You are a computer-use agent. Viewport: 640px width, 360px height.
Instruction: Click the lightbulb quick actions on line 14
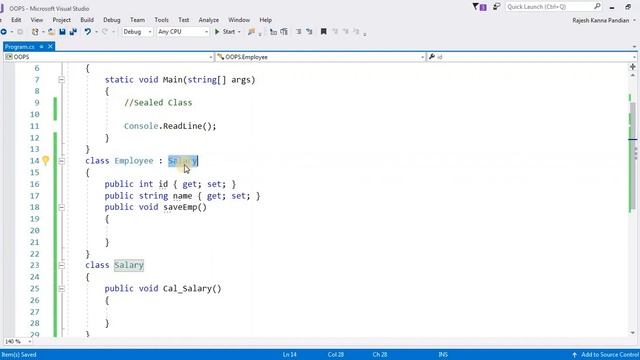45,161
